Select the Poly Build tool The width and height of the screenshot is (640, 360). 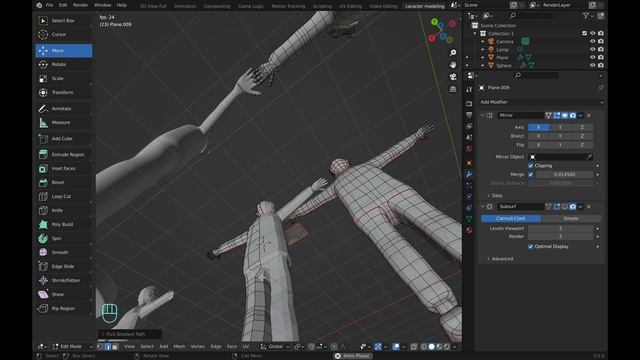pos(64,224)
